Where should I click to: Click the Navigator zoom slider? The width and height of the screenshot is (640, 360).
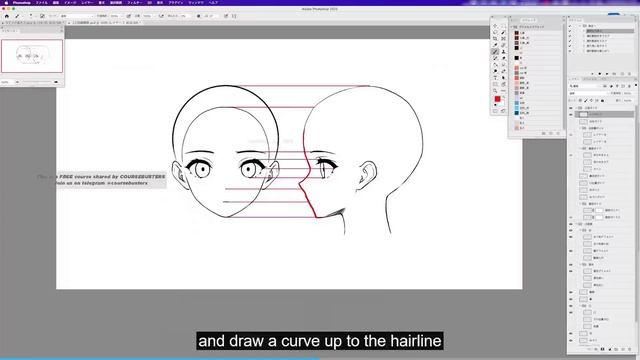click(37, 82)
